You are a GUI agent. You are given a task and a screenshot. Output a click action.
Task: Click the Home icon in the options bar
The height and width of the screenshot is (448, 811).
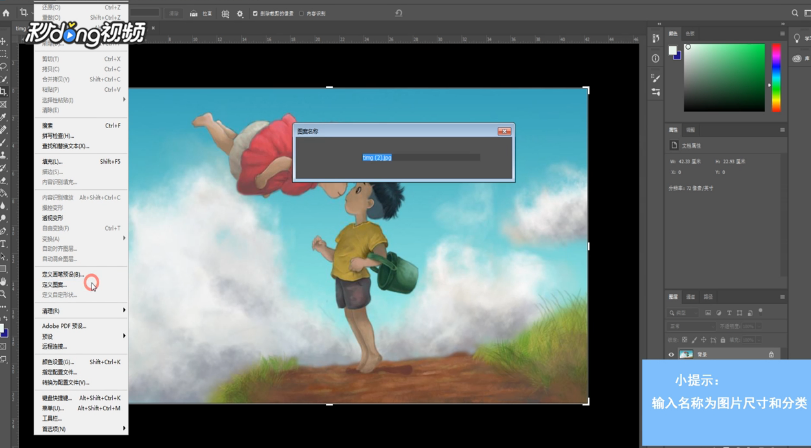click(x=6, y=13)
